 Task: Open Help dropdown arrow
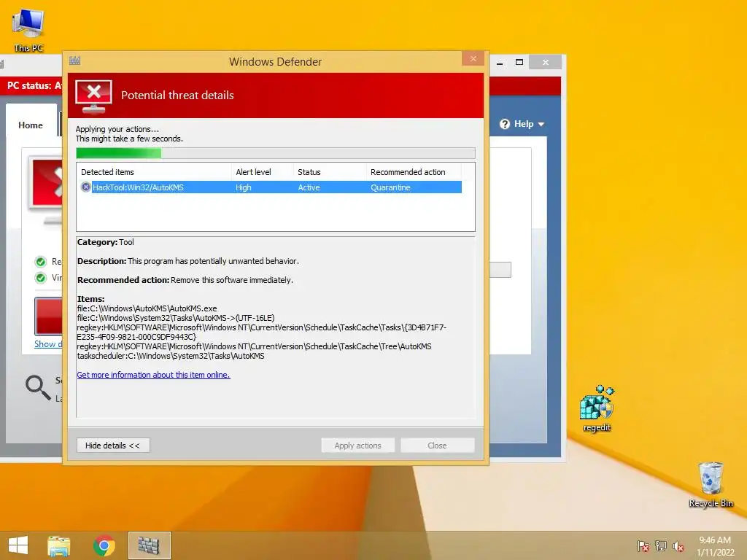pyautogui.click(x=541, y=124)
